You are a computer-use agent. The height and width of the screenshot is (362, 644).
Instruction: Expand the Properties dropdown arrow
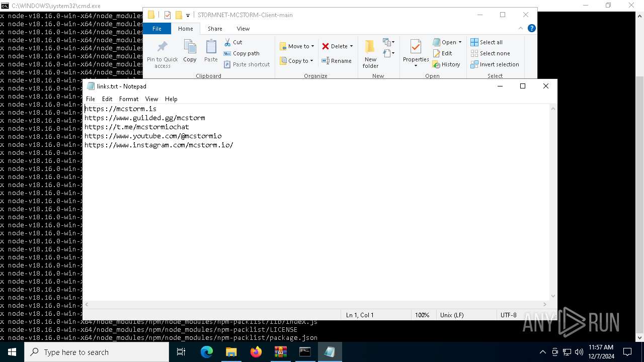pos(416,66)
